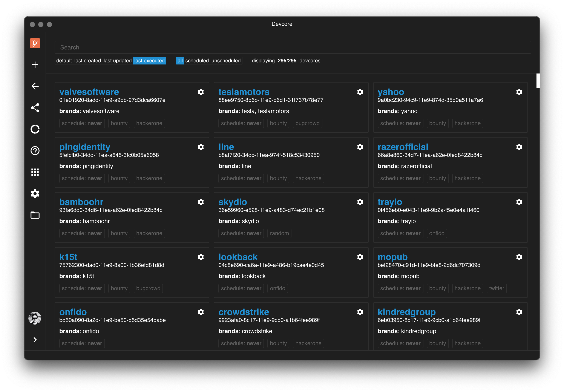
Task: Click the back navigation arrow icon
Action: (35, 86)
